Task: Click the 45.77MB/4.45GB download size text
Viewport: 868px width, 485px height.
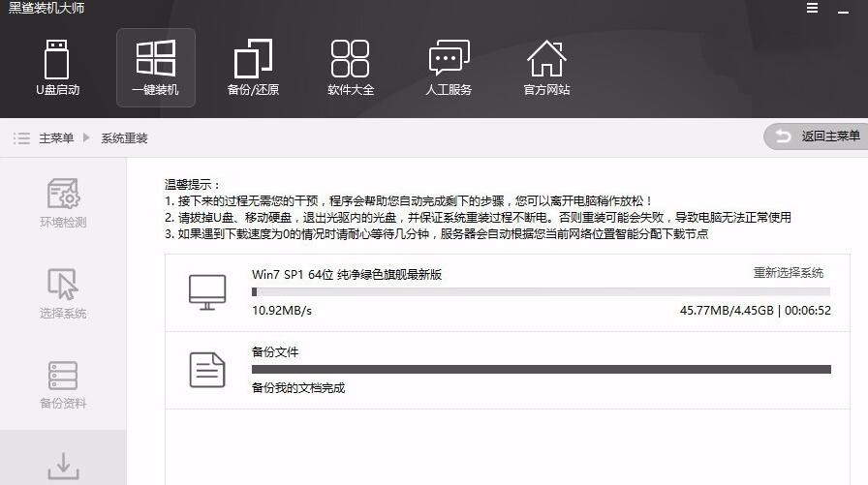Action: (727, 311)
